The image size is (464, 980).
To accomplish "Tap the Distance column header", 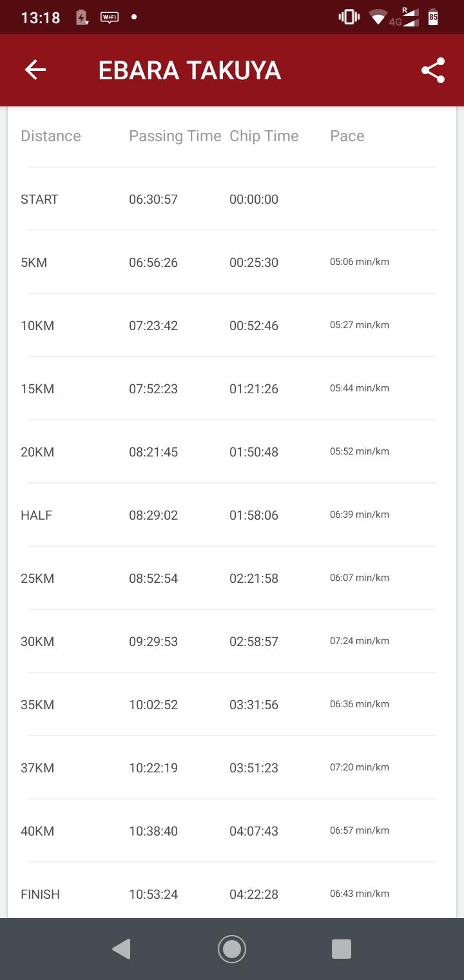I will [x=51, y=136].
